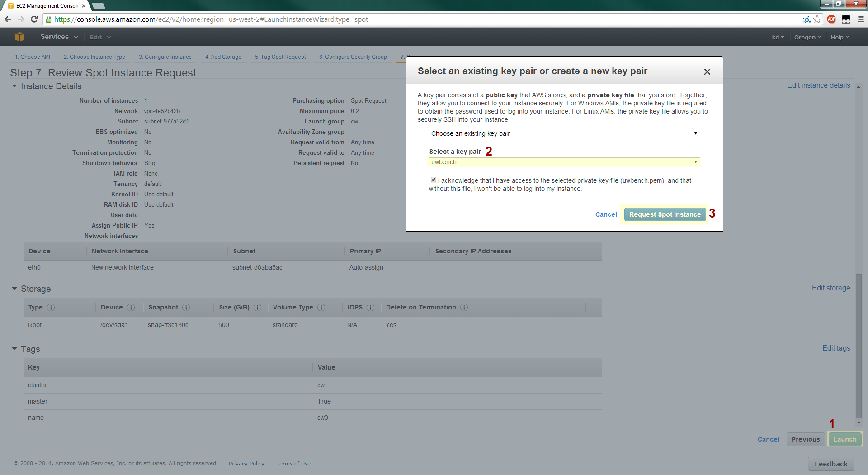Click the browser back arrow
Viewport: 868px width, 475px height.
pos(8,19)
